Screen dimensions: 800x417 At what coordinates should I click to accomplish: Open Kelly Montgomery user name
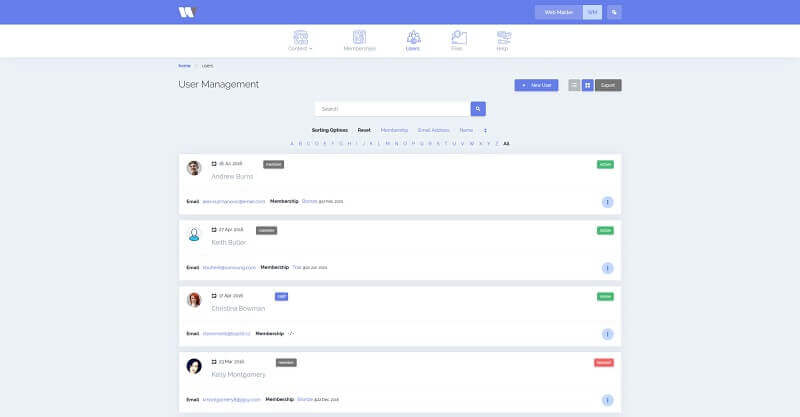tap(238, 375)
